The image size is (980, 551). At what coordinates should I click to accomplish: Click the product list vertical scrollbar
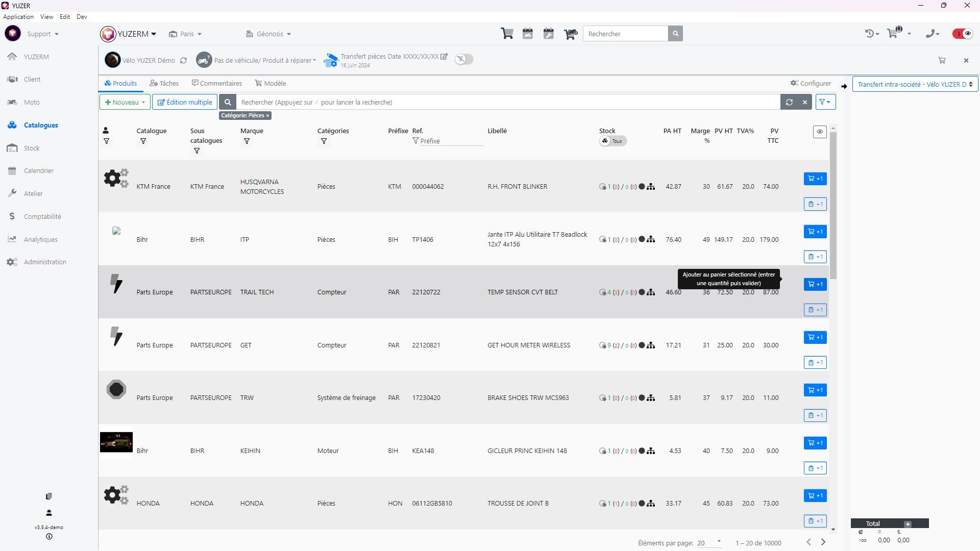click(833, 204)
